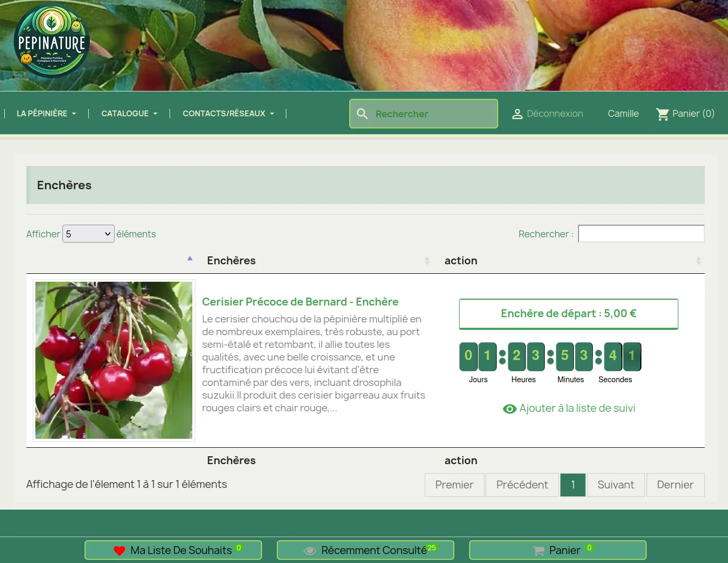Click the magnifying glass search icon

tap(362, 114)
